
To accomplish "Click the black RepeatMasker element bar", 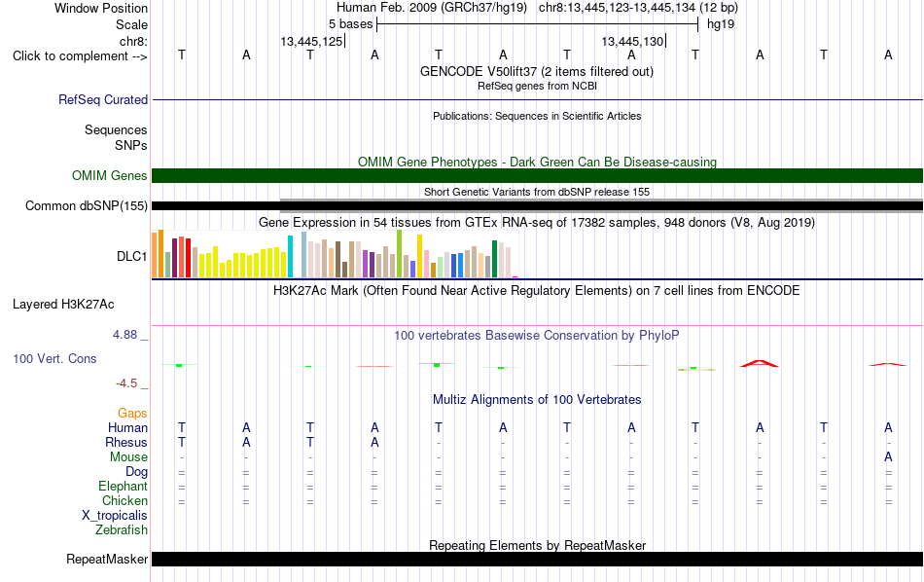I will [537, 559].
